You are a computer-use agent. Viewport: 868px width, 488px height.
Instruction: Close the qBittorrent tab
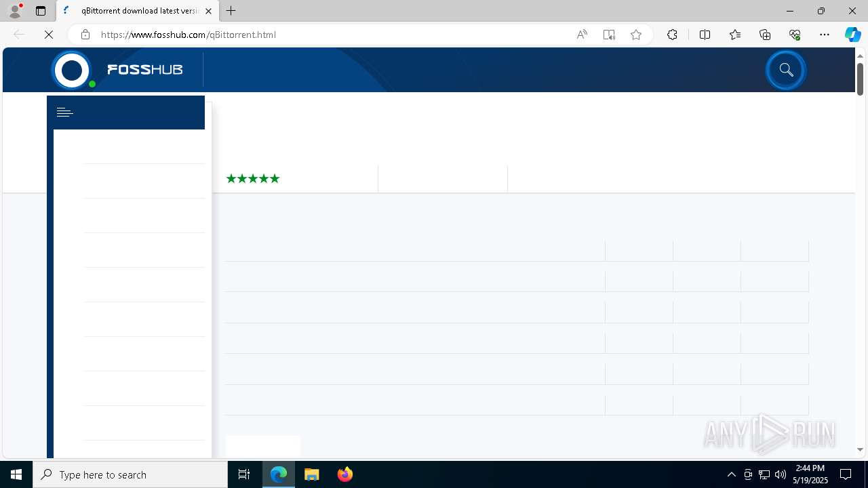click(208, 11)
